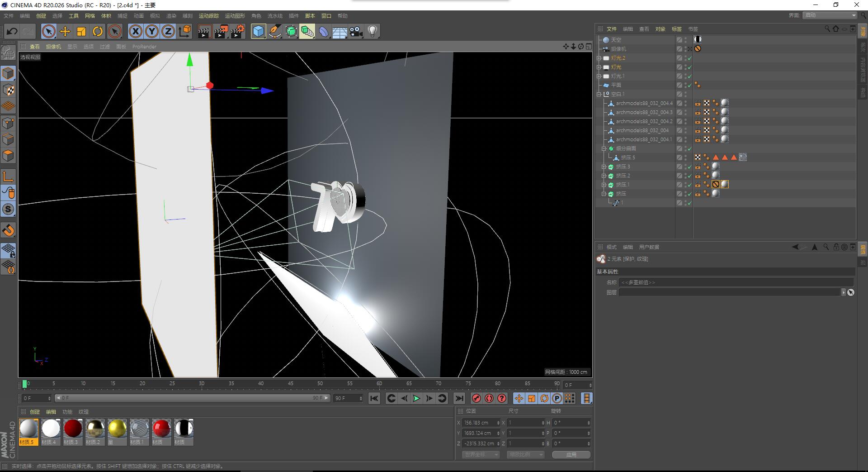Screen dimensions: 868x472
Task: Click the render to picture viewer icon
Action: click(221, 31)
